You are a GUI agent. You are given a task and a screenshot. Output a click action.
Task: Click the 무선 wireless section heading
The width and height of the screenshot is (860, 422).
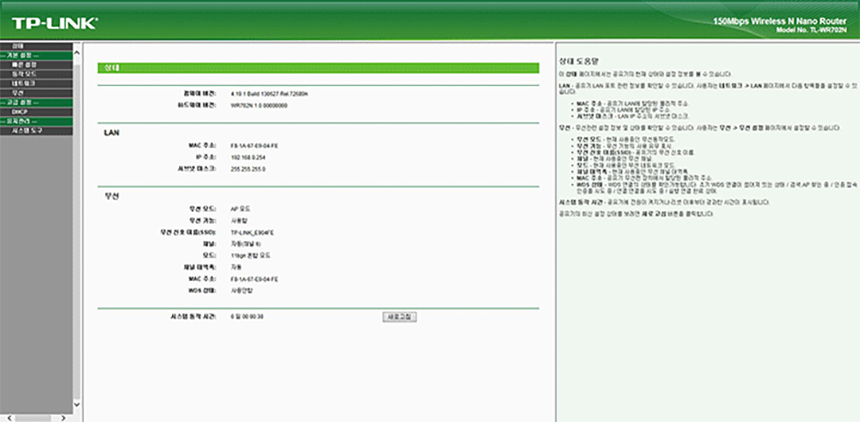pyautogui.click(x=111, y=196)
